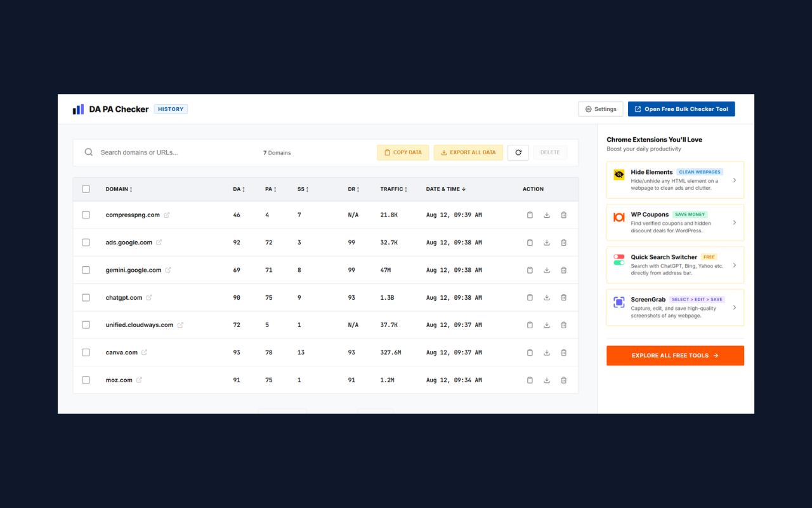
Task: Delete the chatgpt.com entry
Action: click(x=564, y=298)
